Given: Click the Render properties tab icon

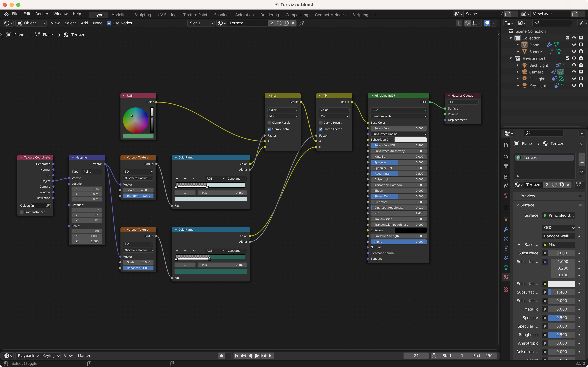Looking at the screenshot, I should click(x=506, y=157).
